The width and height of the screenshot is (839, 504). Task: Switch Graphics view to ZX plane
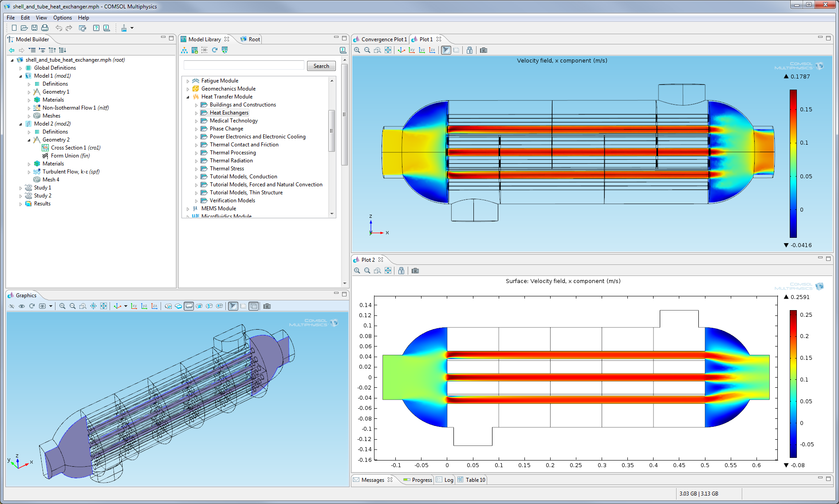click(x=154, y=306)
